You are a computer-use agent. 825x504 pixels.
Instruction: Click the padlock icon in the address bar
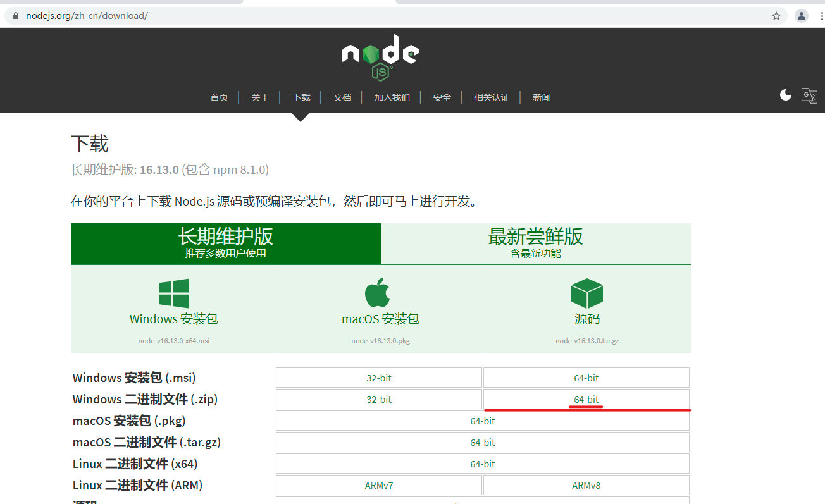point(15,16)
